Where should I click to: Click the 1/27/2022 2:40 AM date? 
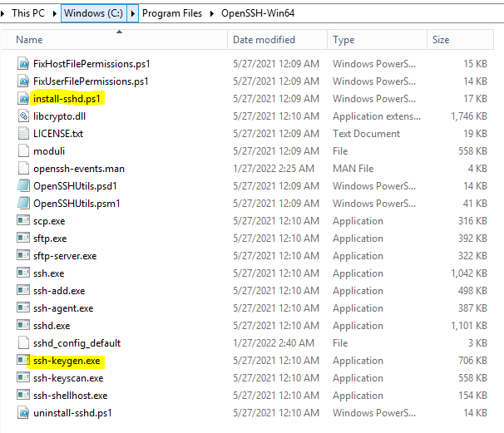pos(274,343)
